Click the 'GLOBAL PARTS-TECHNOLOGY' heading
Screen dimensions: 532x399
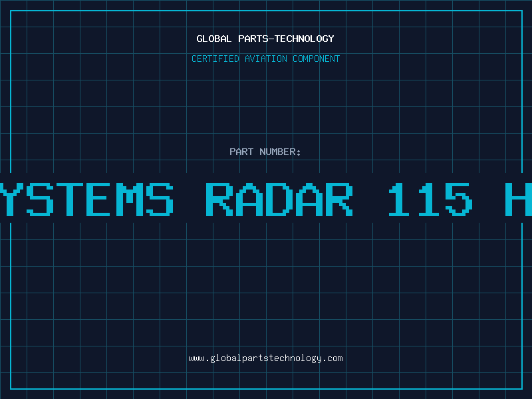[x=265, y=39]
